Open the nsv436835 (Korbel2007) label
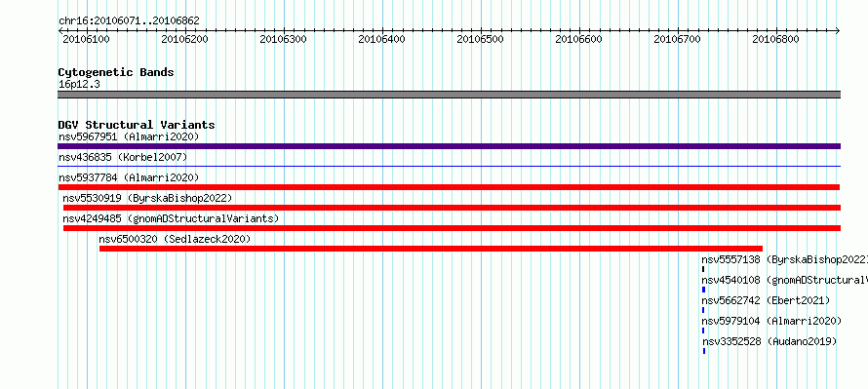The image size is (868, 389). point(123,157)
